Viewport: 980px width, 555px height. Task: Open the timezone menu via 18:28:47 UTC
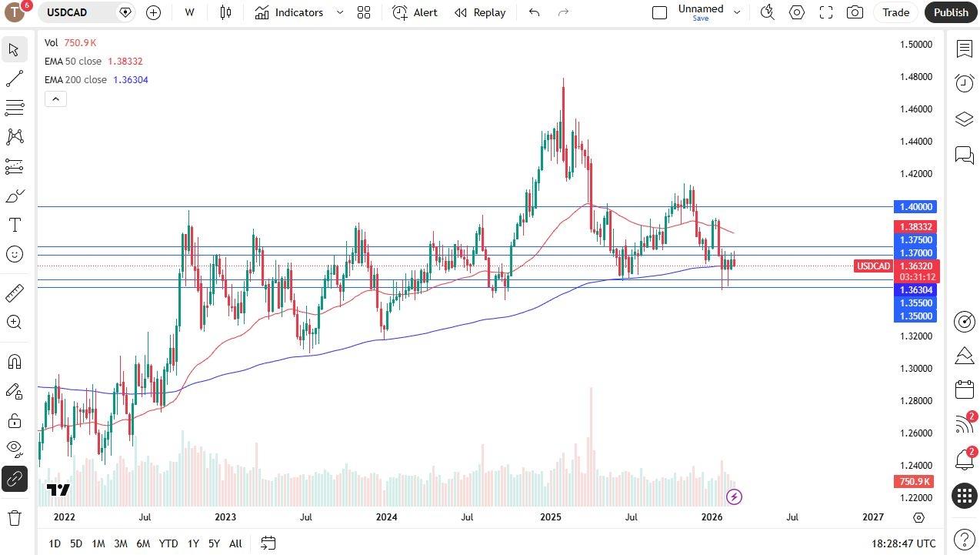click(x=904, y=543)
